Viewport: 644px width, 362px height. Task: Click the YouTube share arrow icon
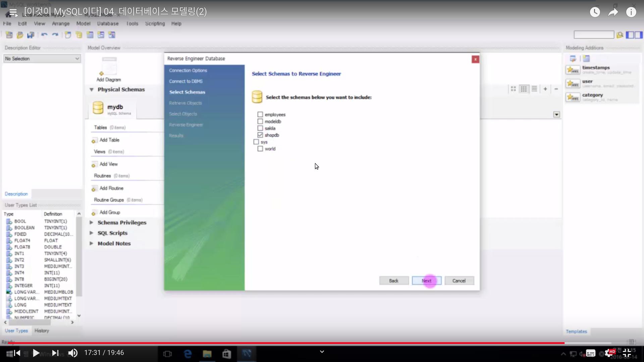click(x=613, y=12)
